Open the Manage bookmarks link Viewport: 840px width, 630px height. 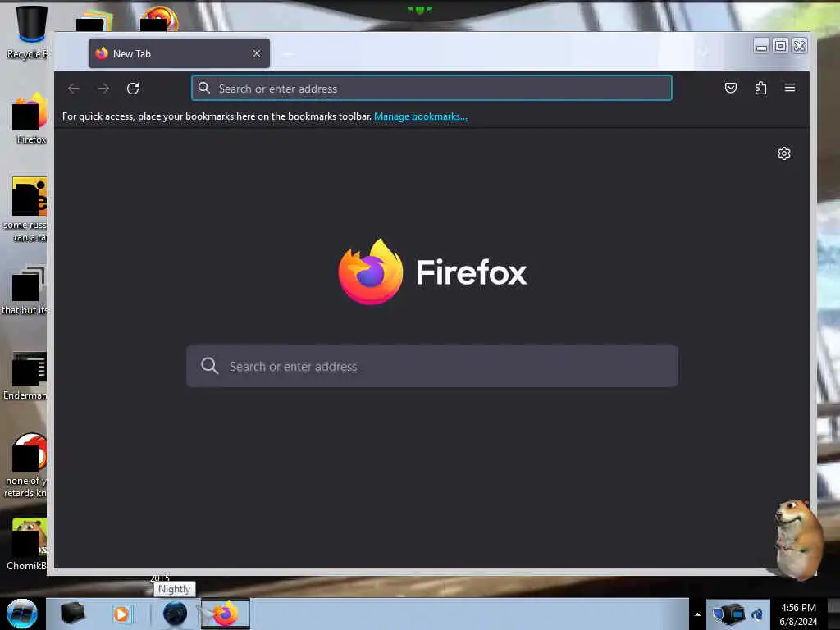pos(421,116)
